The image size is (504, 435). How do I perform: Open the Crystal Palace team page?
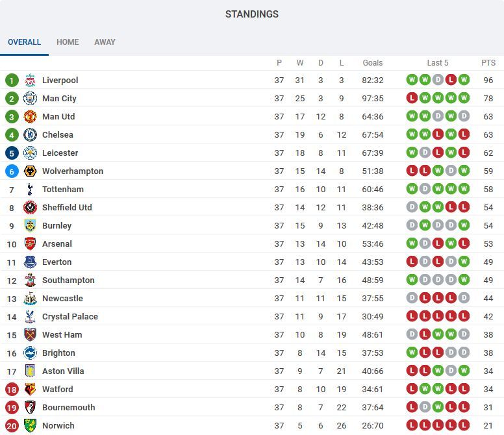coord(70,317)
